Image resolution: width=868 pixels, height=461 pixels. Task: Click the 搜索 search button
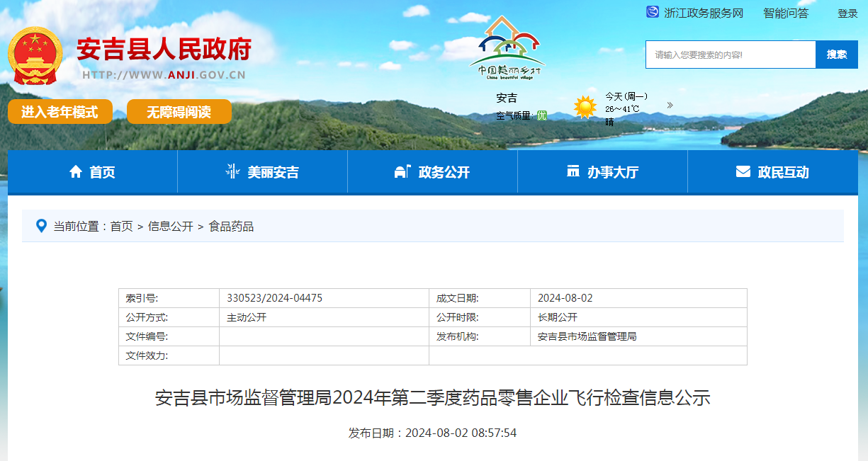[837, 55]
